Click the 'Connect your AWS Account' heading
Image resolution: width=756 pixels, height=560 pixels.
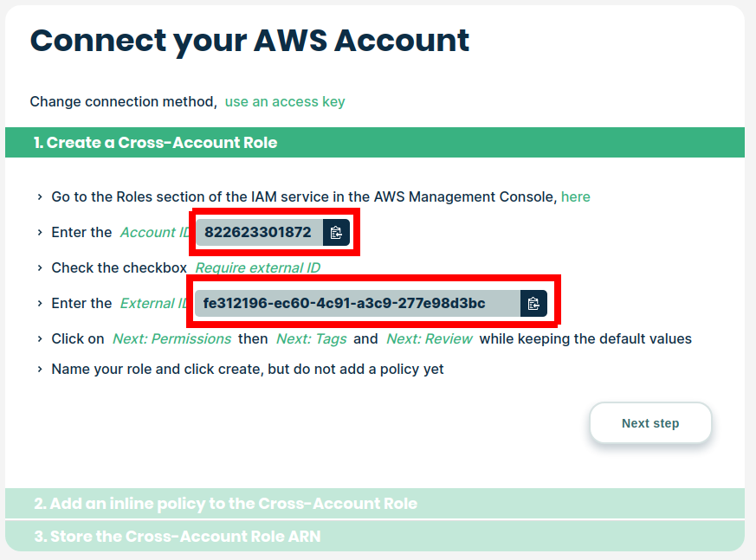(249, 41)
